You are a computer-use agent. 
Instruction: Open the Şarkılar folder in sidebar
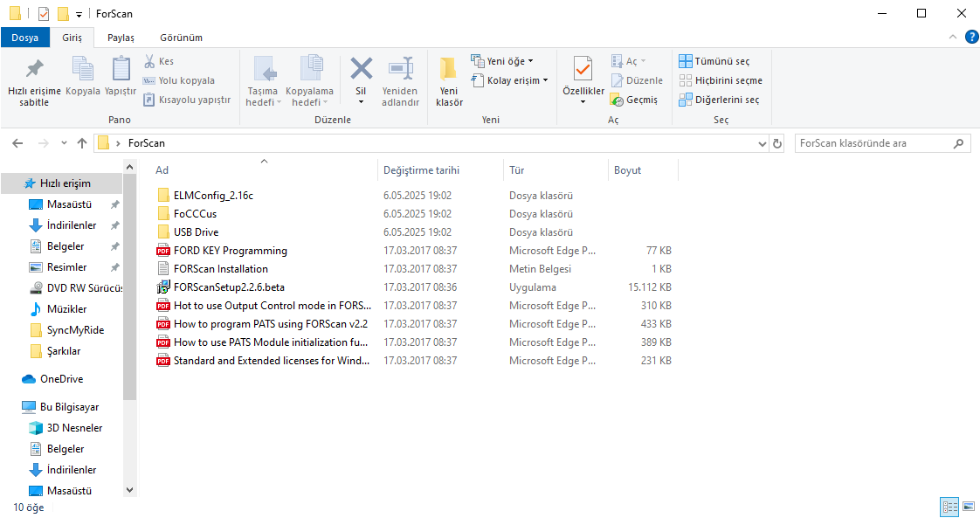click(x=63, y=351)
